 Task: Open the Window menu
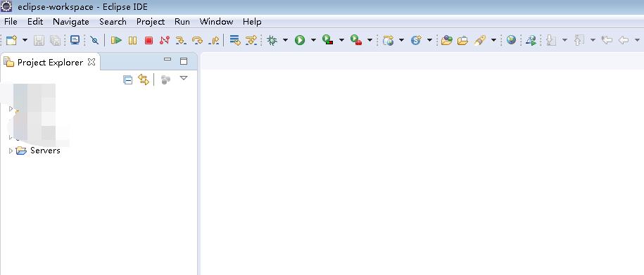point(217,22)
